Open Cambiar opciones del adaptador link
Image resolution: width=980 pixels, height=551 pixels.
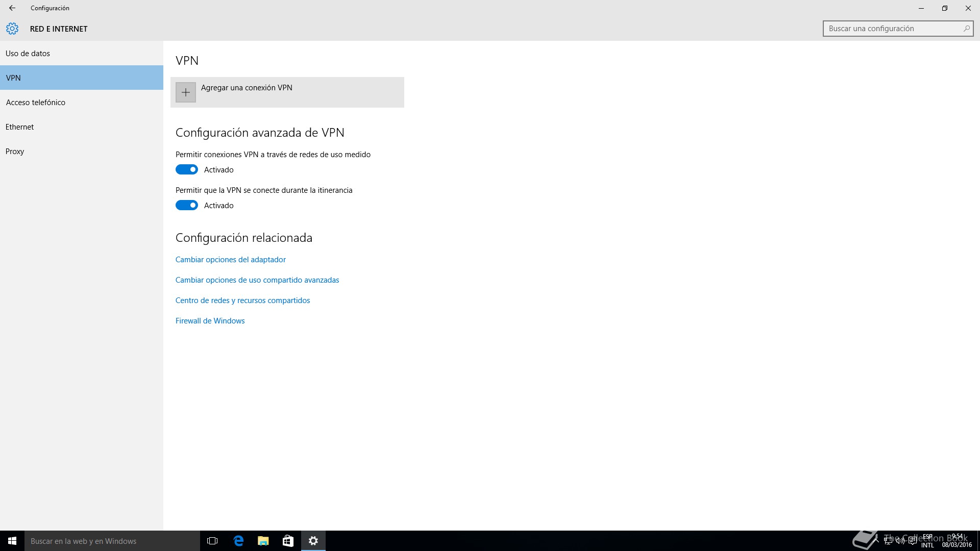(x=230, y=260)
